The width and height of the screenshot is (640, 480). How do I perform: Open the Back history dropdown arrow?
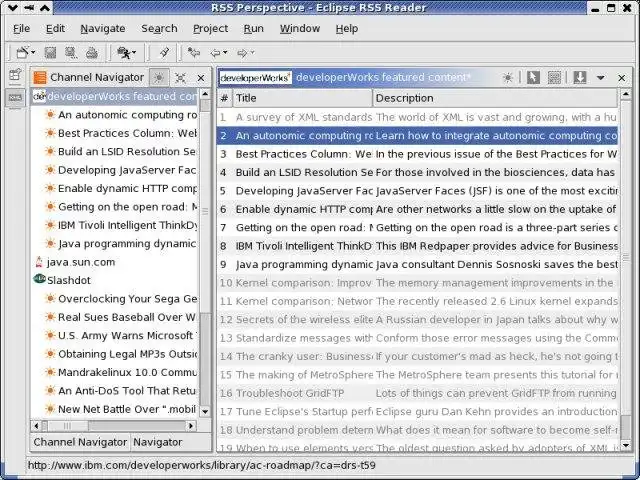pyautogui.click(x=225, y=53)
